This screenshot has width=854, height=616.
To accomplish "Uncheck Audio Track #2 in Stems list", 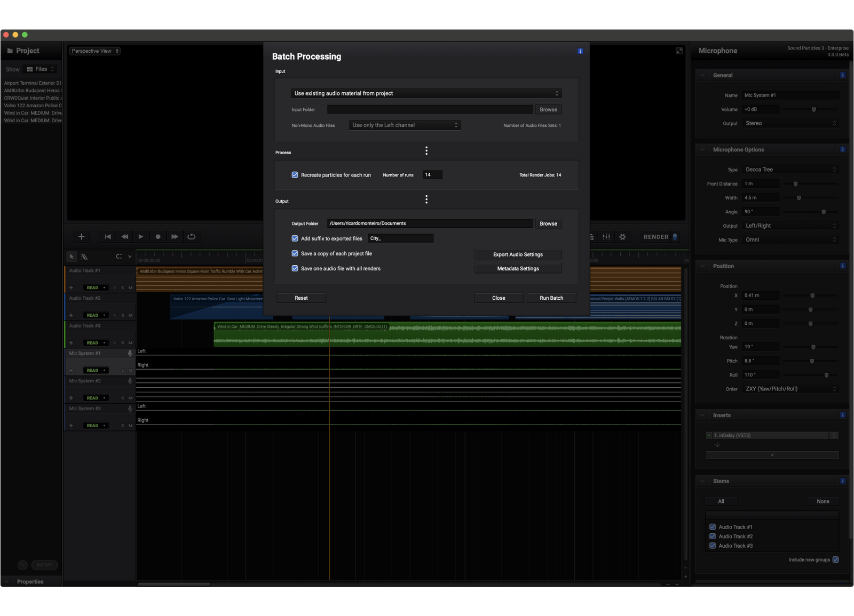I will (x=713, y=537).
